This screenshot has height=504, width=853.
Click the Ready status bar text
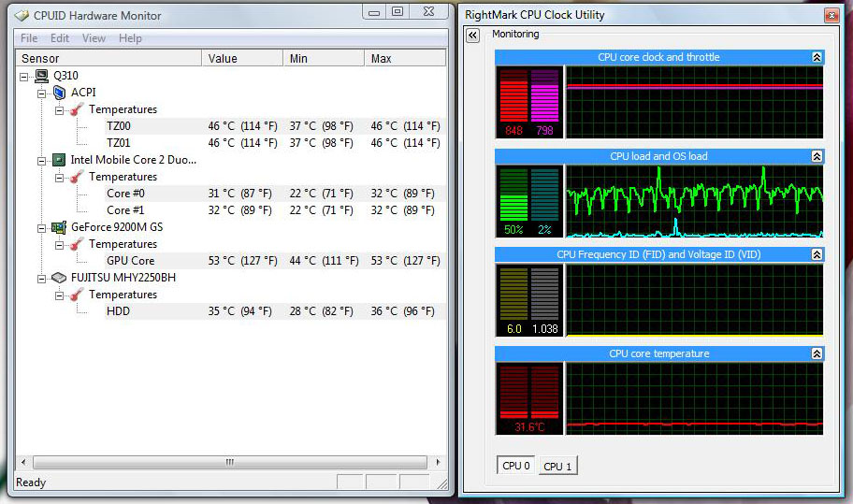tap(31, 482)
